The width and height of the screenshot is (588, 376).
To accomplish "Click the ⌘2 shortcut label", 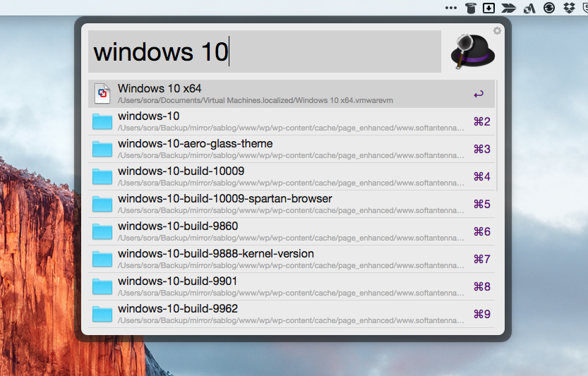I will coord(482,121).
